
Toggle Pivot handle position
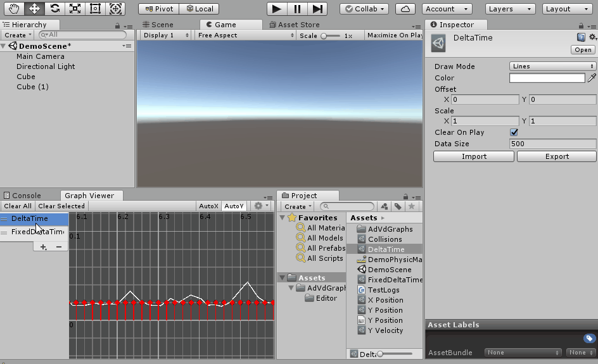pyautogui.click(x=158, y=9)
